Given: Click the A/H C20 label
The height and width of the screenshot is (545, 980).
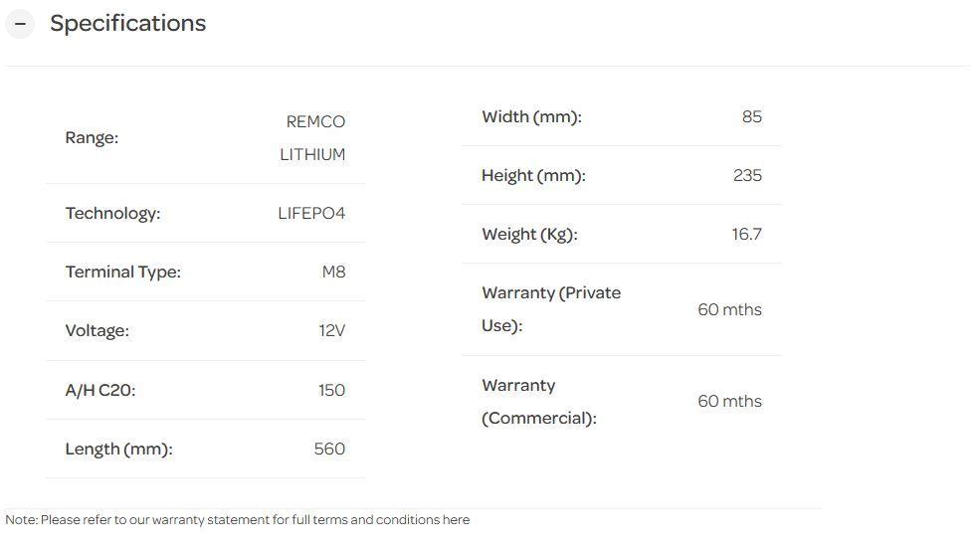Looking at the screenshot, I should click(100, 390).
